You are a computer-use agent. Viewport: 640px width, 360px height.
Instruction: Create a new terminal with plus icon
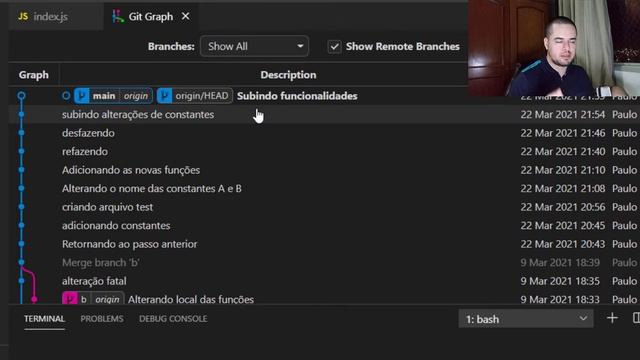612,318
